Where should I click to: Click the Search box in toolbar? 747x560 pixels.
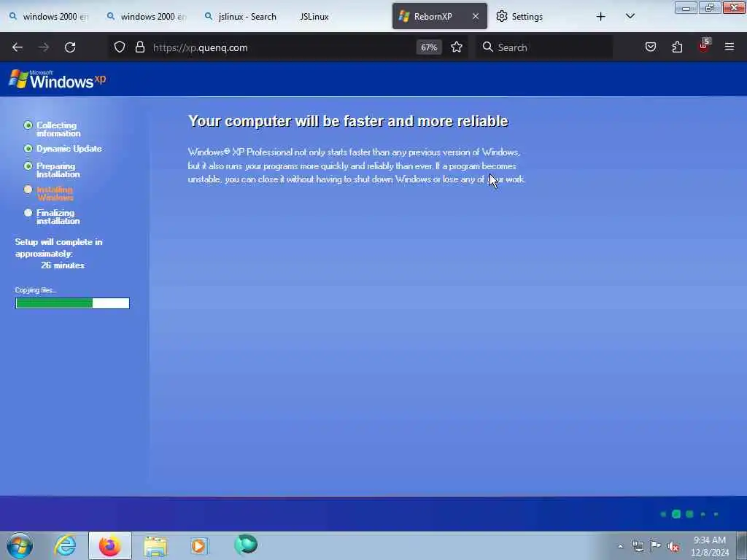click(544, 47)
